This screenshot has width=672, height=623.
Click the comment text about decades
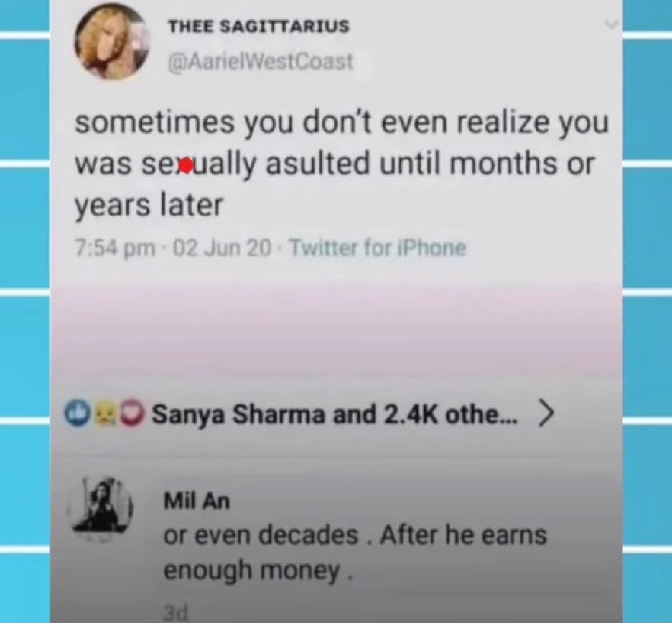[x=355, y=552]
